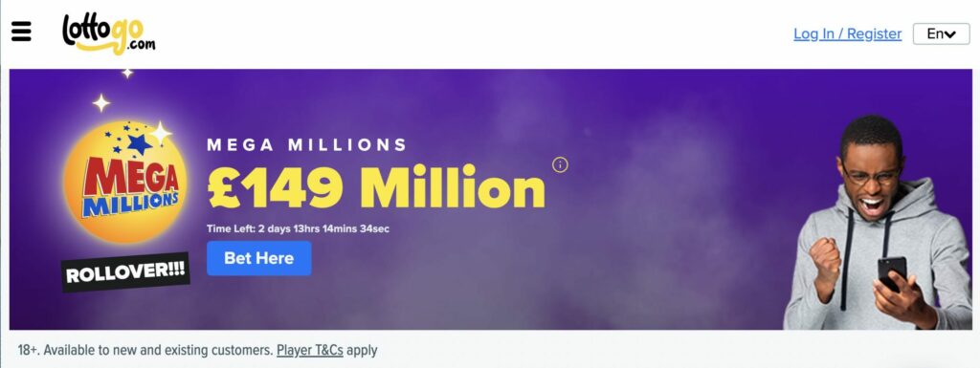The height and width of the screenshot is (368, 980).
Task: Click the Bet Here button
Action: pyautogui.click(x=258, y=258)
